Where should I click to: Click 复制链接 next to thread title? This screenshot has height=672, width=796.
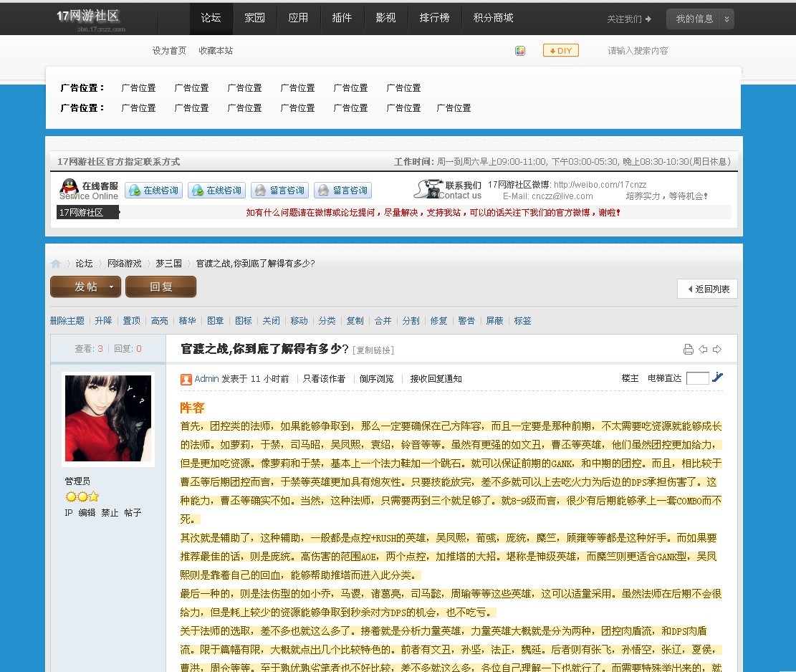coord(373,350)
